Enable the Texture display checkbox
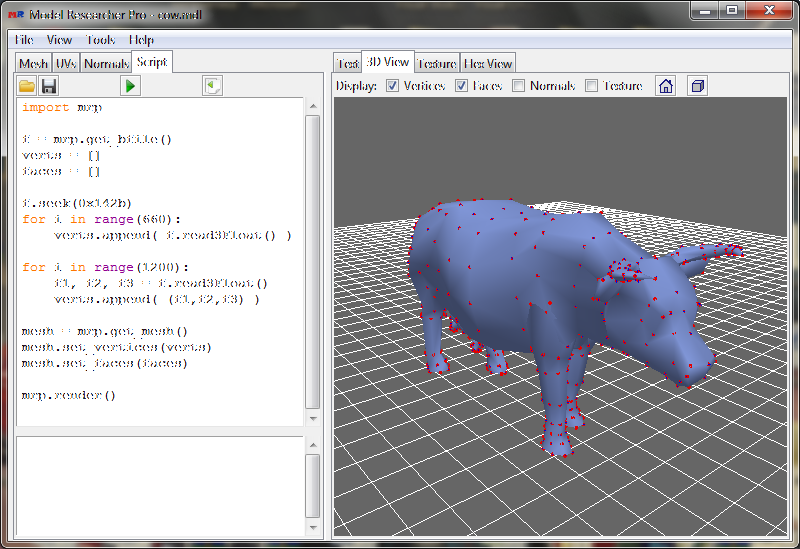 point(592,86)
